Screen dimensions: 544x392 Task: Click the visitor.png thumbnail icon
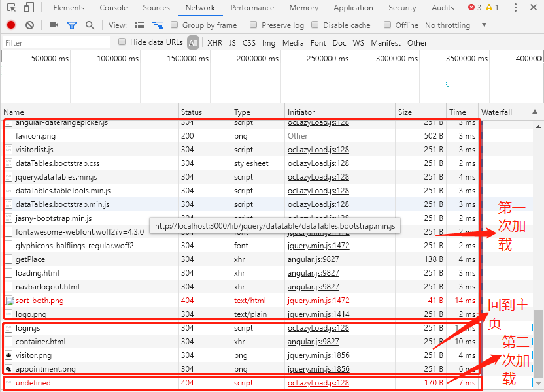click(x=9, y=355)
